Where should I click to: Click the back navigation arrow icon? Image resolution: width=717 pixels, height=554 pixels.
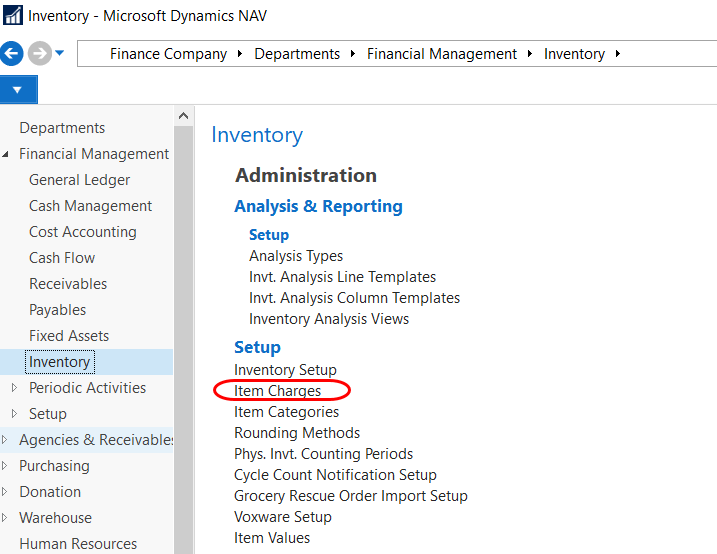click(x=12, y=54)
